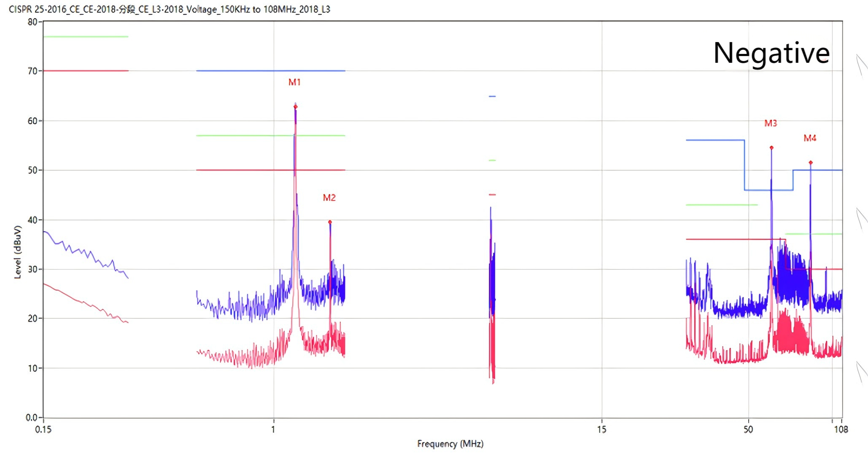Select the red diamond below M4 label
Image resolution: width=868 pixels, height=459 pixels.
811,162
